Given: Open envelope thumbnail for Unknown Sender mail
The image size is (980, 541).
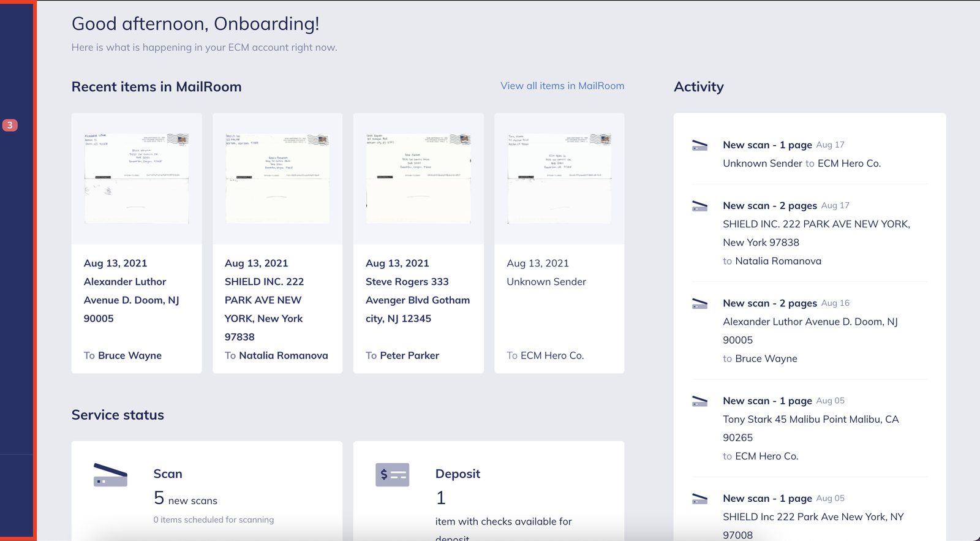Looking at the screenshot, I should click(559, 178).
